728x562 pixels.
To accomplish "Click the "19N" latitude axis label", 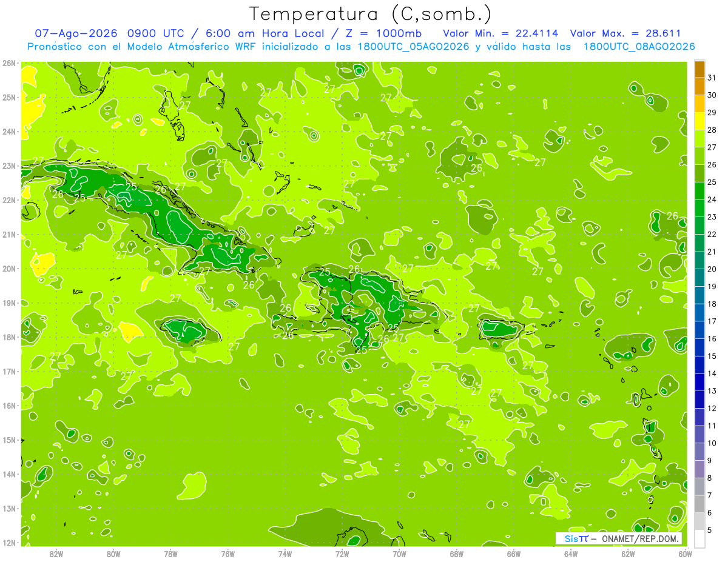I will coord(8,303).
